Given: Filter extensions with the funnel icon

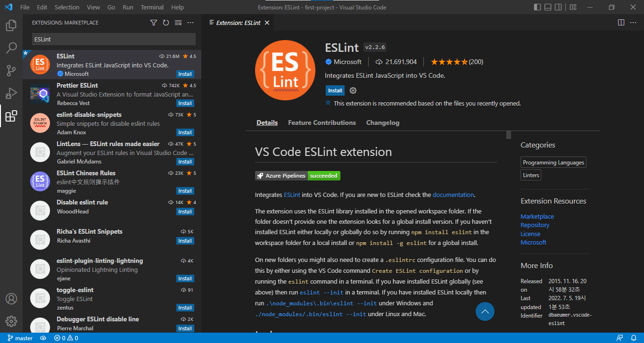Looking at the screenshot, I should tap(154, 23).
